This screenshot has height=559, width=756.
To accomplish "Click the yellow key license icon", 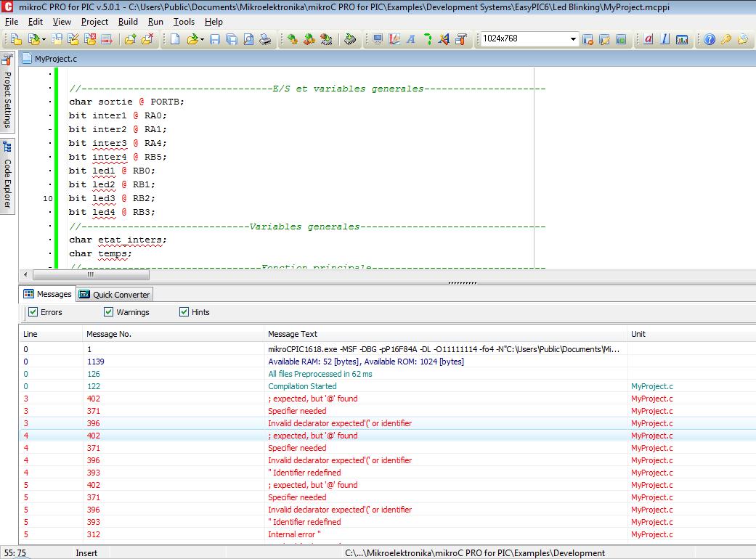I will (x=725, y=39).
